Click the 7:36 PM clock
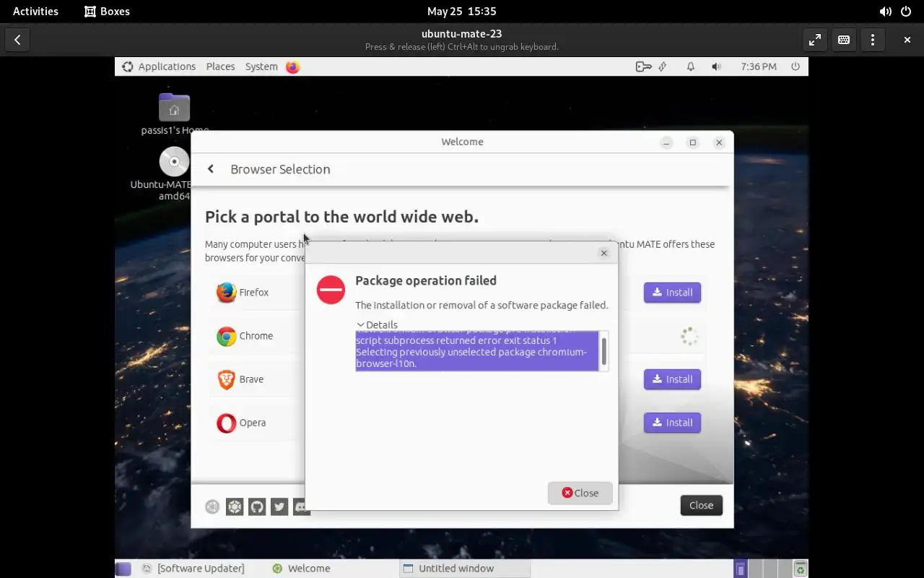The height and width of the screenshot is (578, 924). tap(759, 66)
